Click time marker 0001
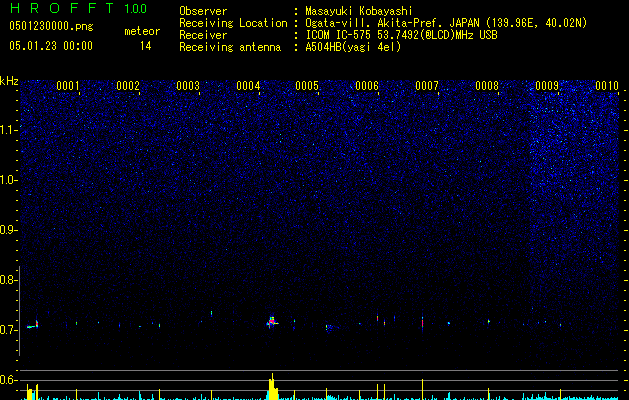The width and height of the screenshot is (629, 400). pyautogui.click(x=68, y=86)
